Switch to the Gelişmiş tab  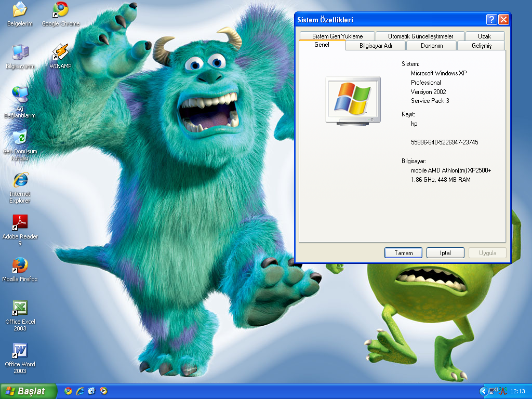point(481,46)
